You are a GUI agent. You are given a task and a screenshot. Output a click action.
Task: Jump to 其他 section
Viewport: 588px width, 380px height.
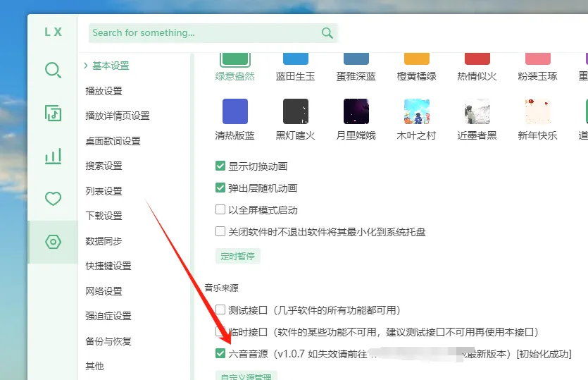pyautogui.click(x=94, y=366)
